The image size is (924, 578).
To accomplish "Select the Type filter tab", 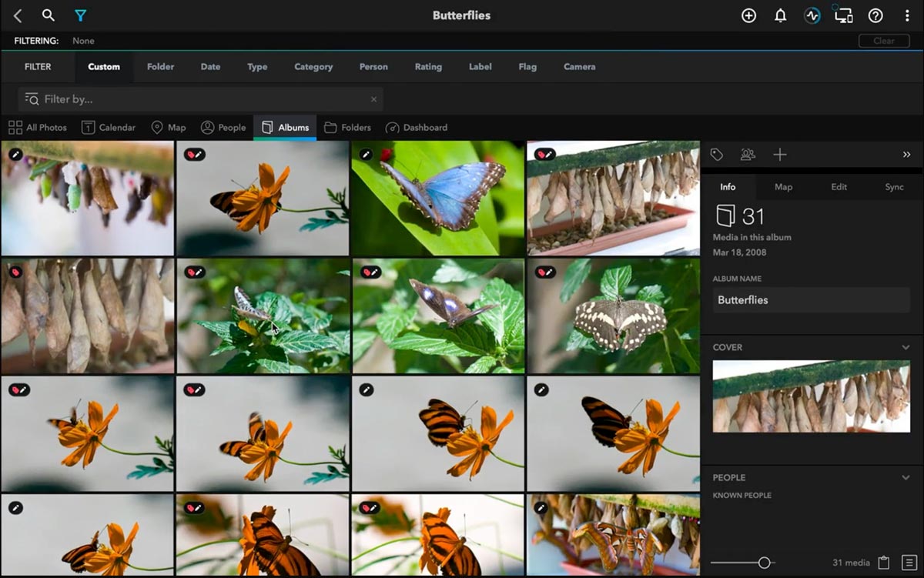I will pyautogui.click(x=257, y=67).
